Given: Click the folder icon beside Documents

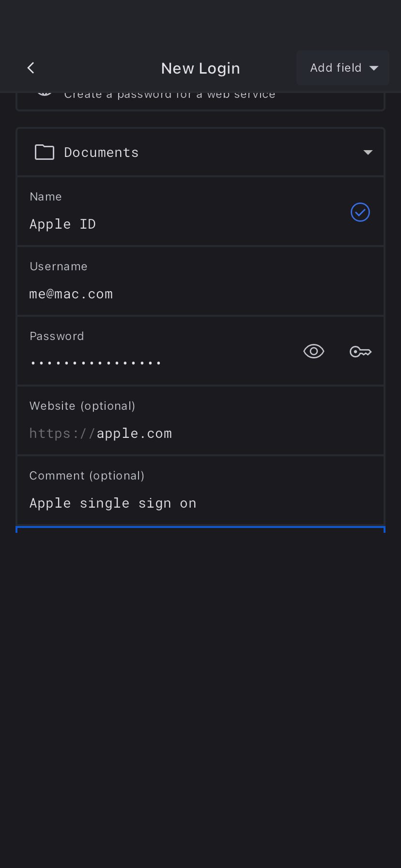Looking at the screenshot, I should (x=45, y=152).
